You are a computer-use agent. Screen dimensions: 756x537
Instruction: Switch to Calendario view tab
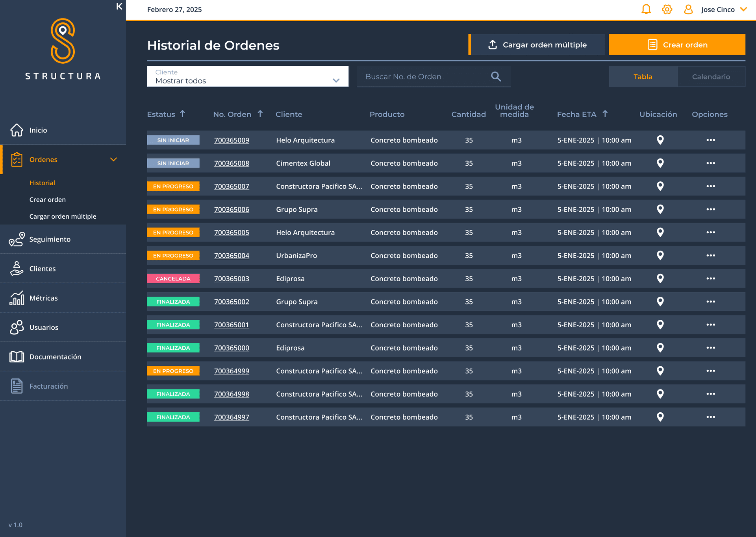pos(711,77)
